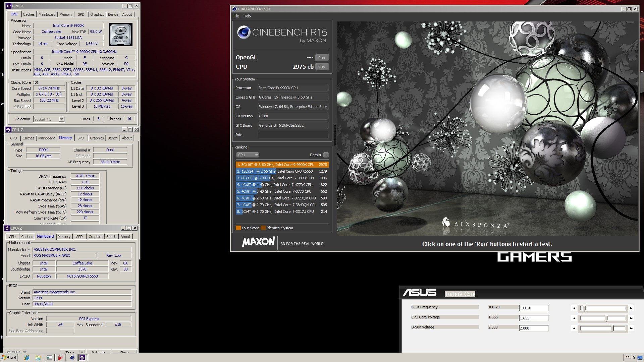This screenshot has height=362, width=644.
Task: Activate the CPU-Z taskbar button
Action: pyautogui.click(x=82, y=358)
